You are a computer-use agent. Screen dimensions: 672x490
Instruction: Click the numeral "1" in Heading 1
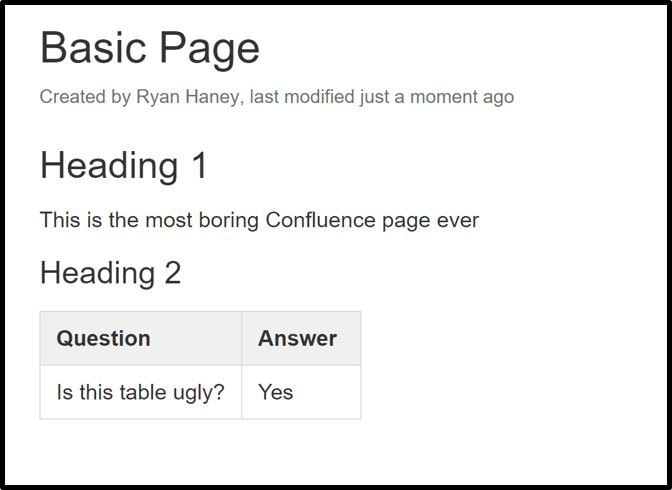[200, 165]
